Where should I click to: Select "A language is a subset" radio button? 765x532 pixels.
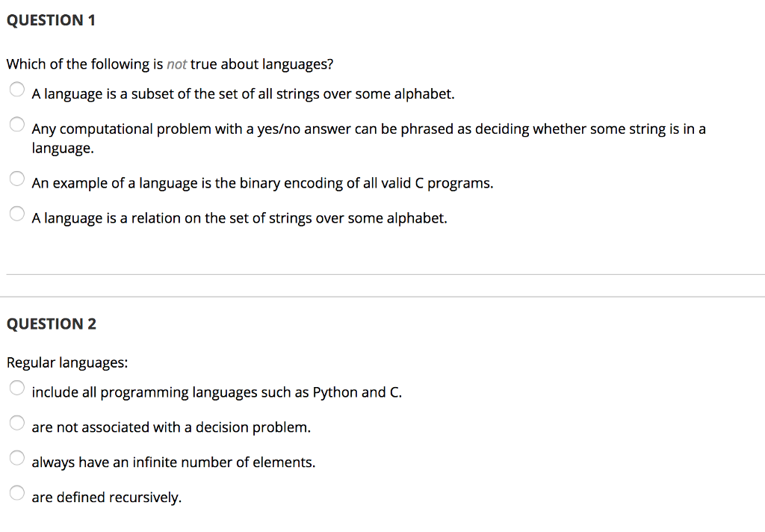16,89
